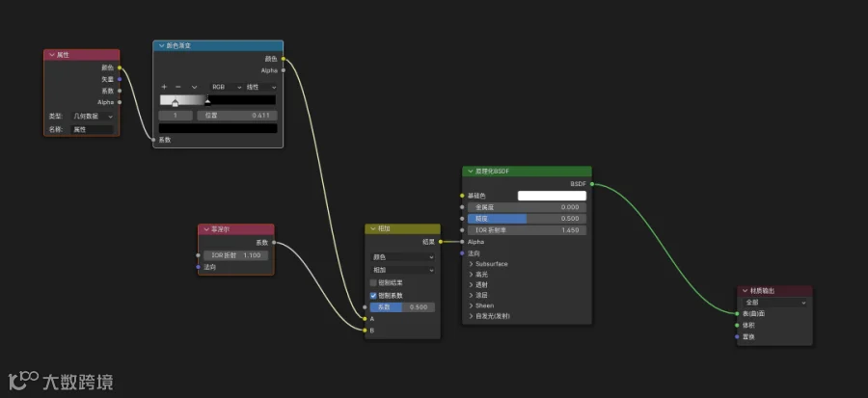Collapse the 原理化BSDF node via header arrow

pos(471,172)
